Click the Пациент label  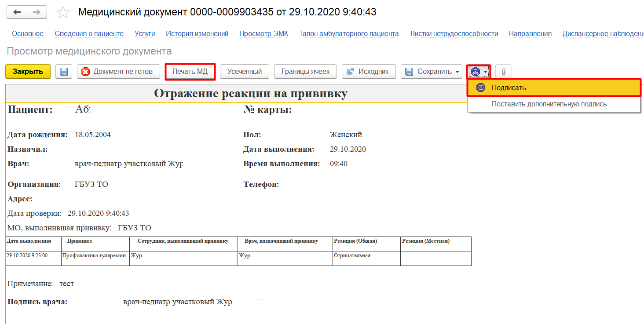click(x=30, y=110)
